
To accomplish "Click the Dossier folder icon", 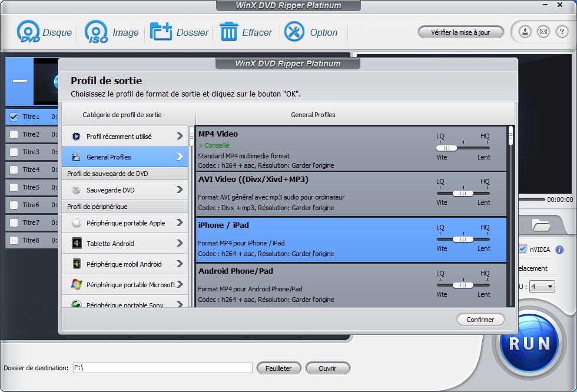I will click(161, 32).
